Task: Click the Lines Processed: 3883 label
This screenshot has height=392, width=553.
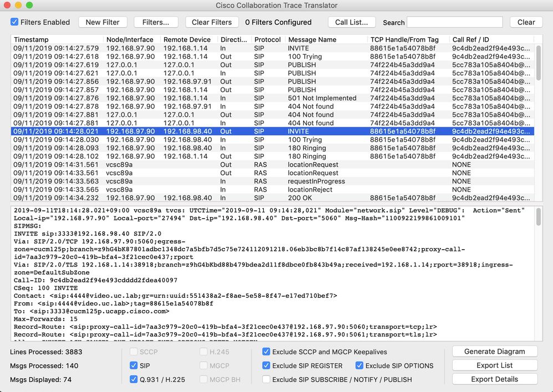Action: [x=46, y=352]
